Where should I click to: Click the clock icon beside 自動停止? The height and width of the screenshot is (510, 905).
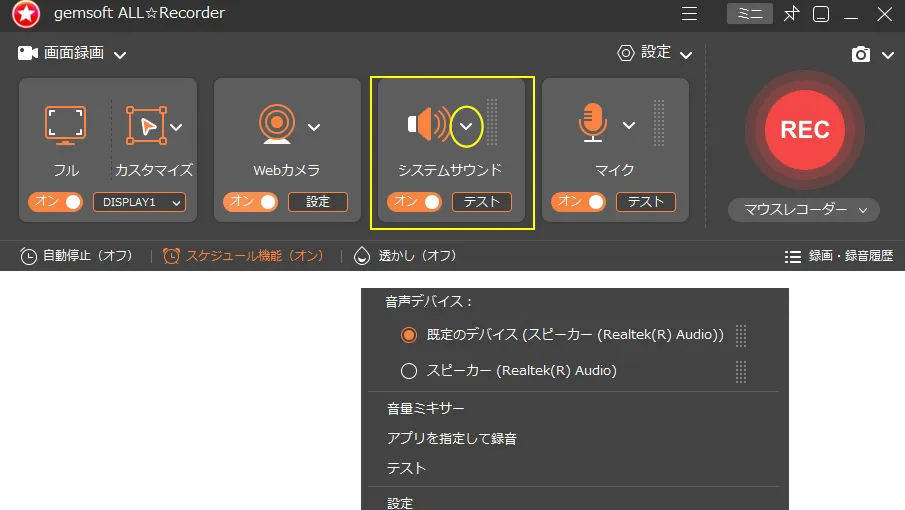[x=28, y=256]
